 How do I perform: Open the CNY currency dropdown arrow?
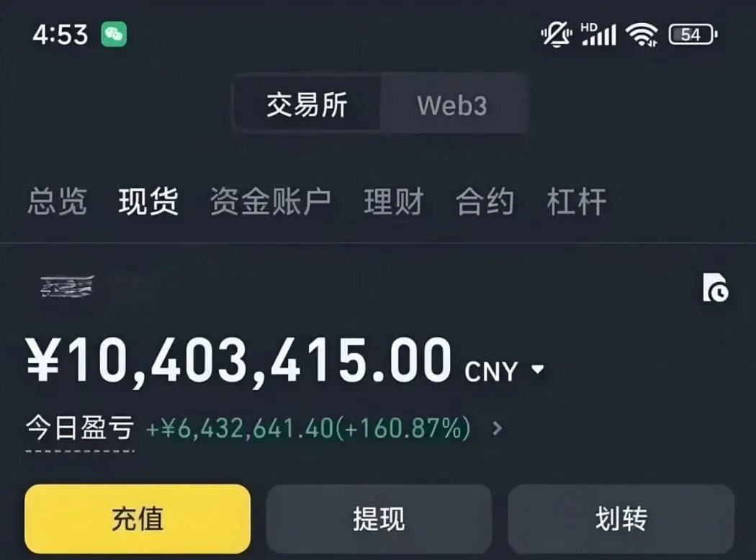[537, 369]
